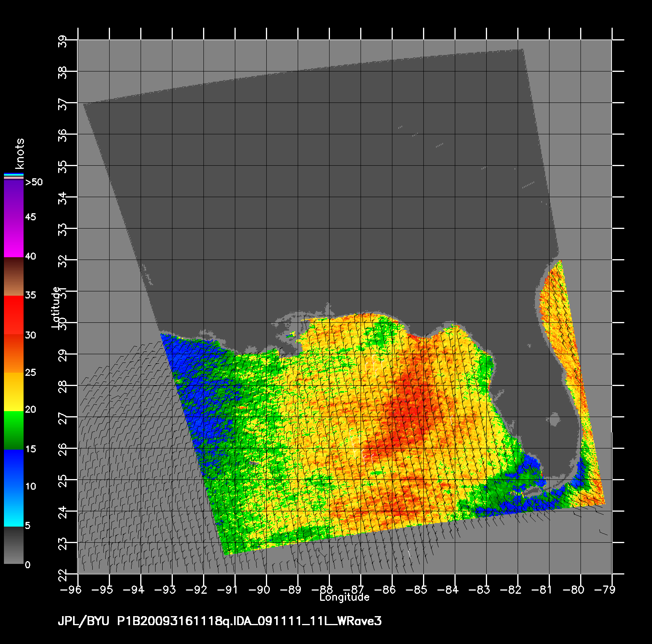Click the 'JPL/BYU' text in the caption
Viewport: 652px width, 644px height.
click(83, 621)
